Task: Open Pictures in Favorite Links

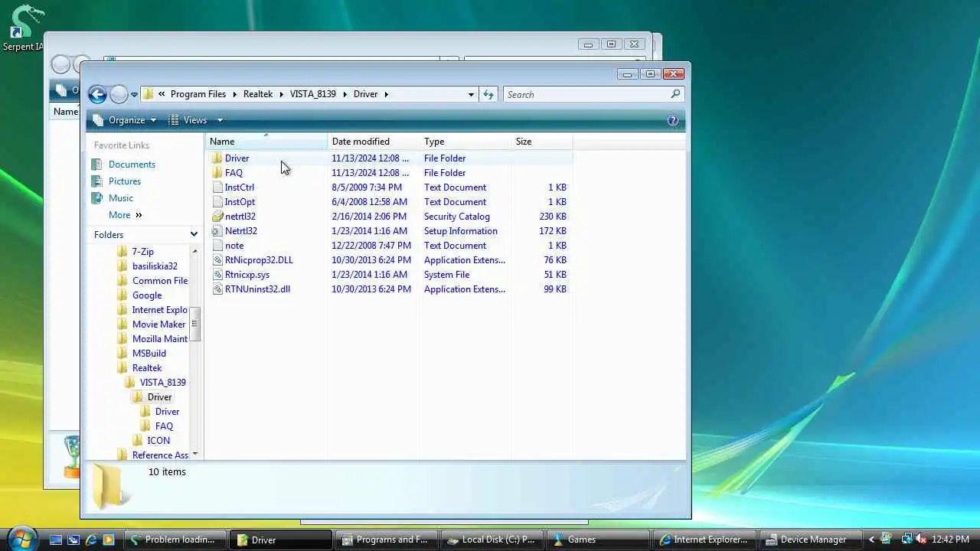Action: (x=125, y=181)
